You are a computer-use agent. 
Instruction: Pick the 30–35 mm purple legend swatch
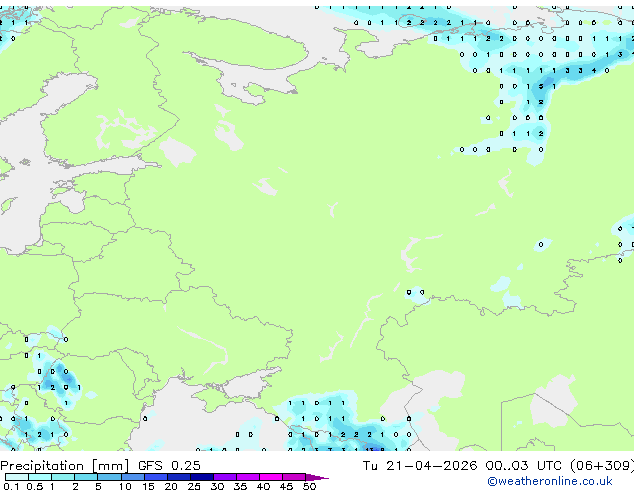225,477
